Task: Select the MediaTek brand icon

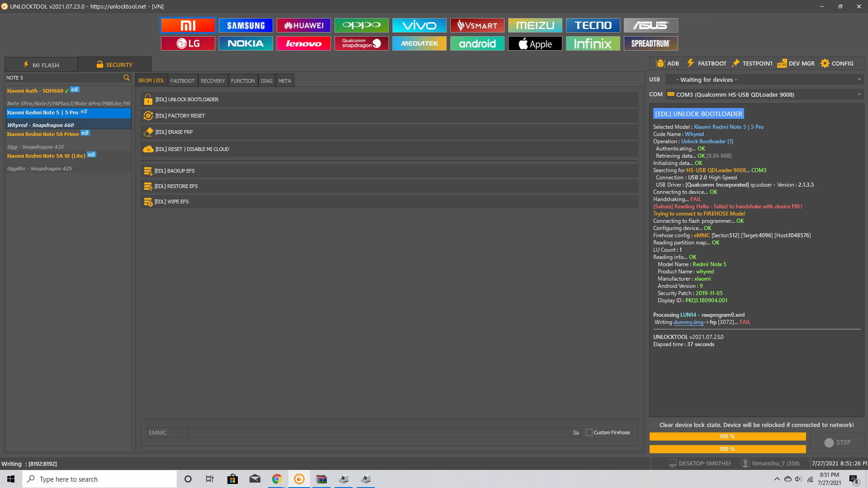Action: [x=420, y=43]
